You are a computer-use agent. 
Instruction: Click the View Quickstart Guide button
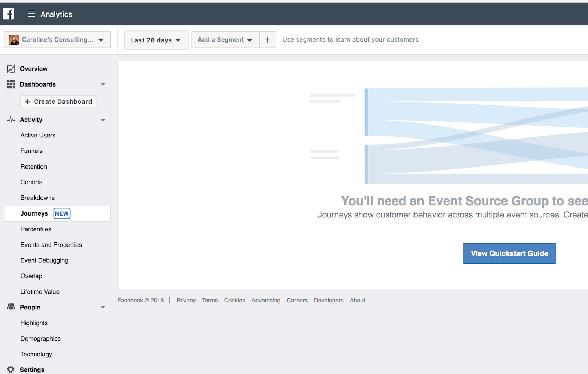click(509, 253)
